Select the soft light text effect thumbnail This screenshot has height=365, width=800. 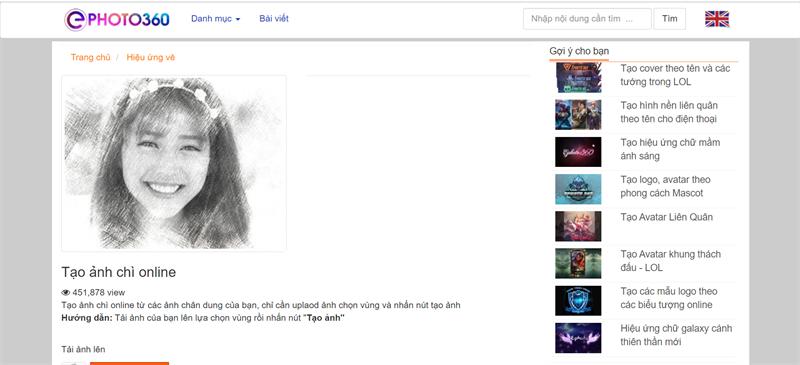coord(578,152)
